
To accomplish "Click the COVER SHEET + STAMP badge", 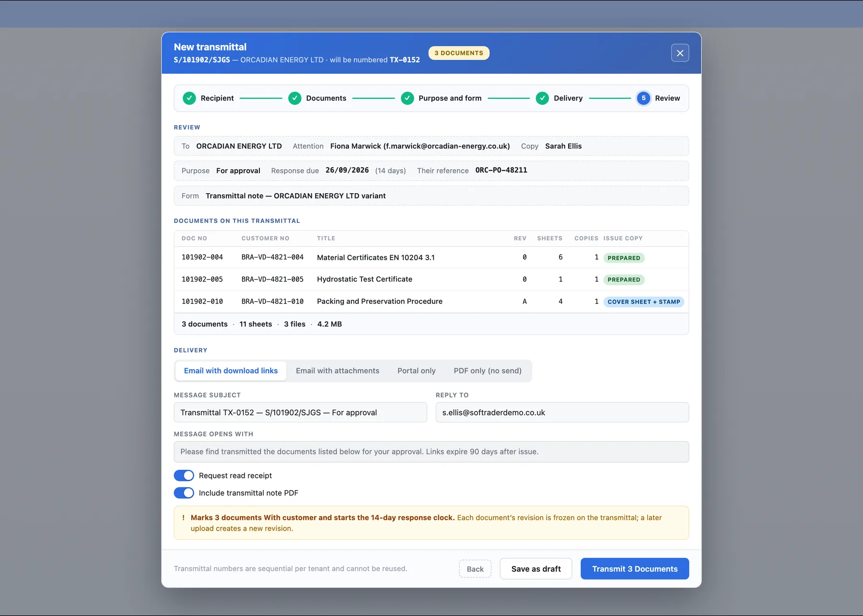I will 644,302.
